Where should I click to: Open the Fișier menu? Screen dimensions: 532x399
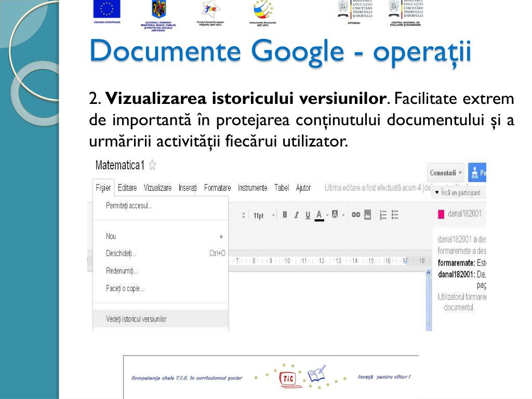pos(103,188)
